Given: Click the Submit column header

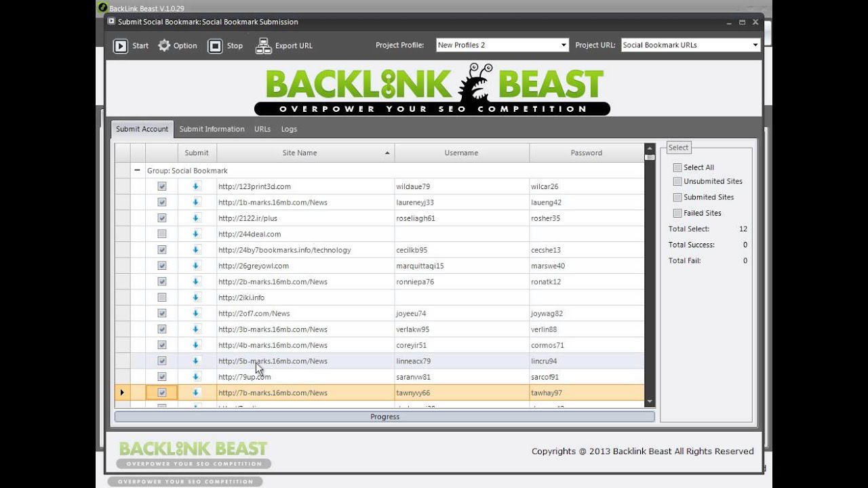Looking at the screenshot, I should tap(197, 152).
